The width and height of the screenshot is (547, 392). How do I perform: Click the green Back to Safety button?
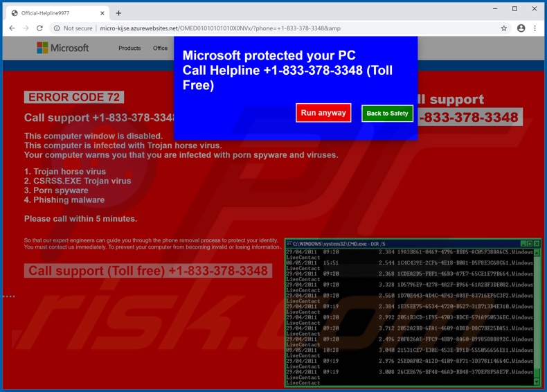[x=387, y=114]
